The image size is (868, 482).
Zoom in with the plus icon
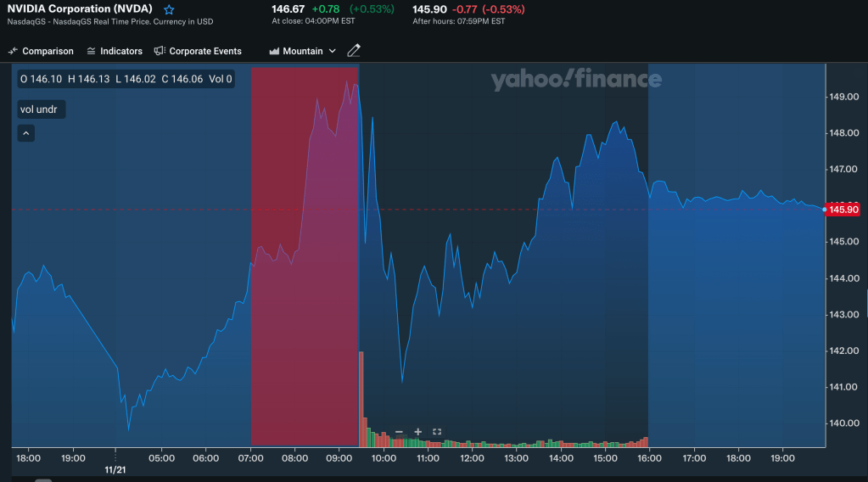[x=417, y=432]
